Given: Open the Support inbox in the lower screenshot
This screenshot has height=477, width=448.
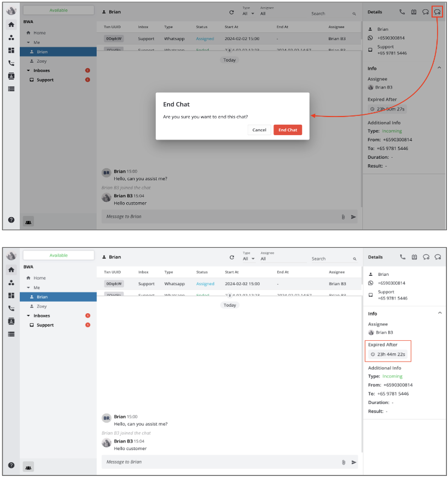Looking at the screenshot, I should 45,325.
